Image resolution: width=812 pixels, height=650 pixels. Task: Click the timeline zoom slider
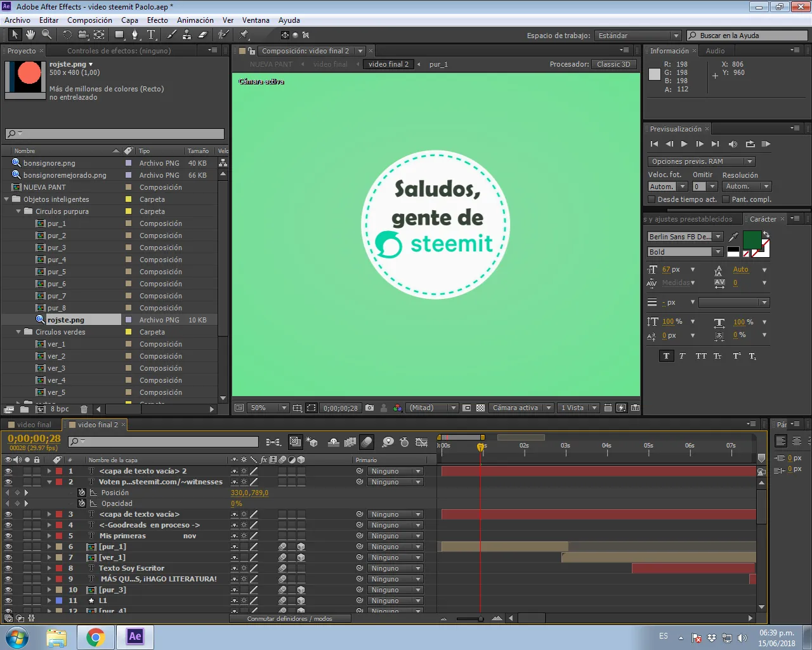click(x=469, y=618)
